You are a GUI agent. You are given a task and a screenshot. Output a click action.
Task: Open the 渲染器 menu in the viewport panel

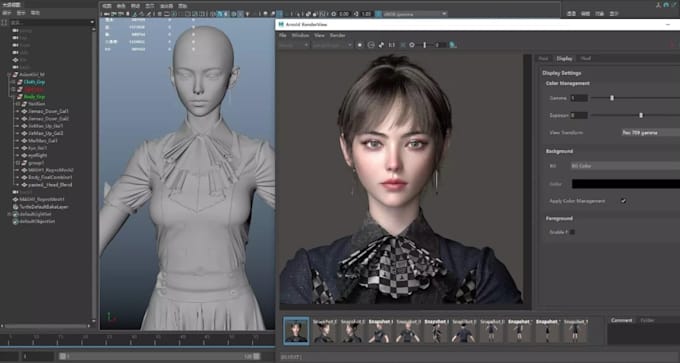coord(166,6)
